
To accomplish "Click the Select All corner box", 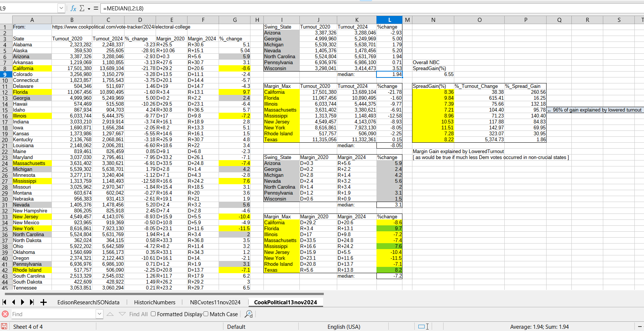I will tap(6, 20).
